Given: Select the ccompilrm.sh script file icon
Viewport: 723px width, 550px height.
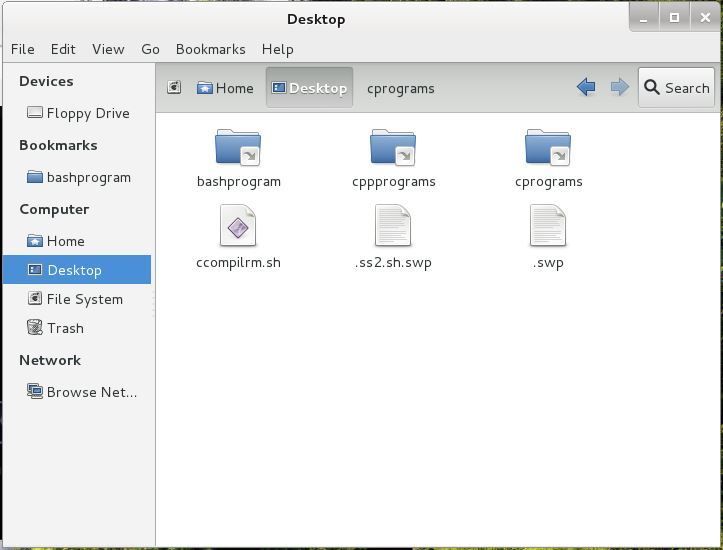Looking at the screenshot, I should point(238,225).
